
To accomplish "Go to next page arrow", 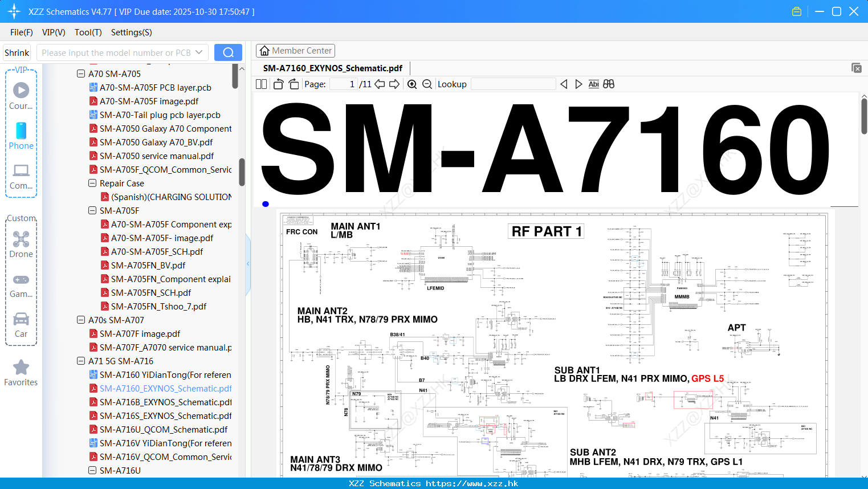I will pos(394,84).
